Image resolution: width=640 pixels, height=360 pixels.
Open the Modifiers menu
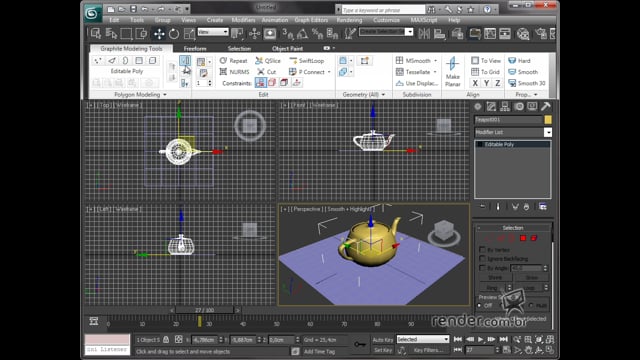point(243,20)
